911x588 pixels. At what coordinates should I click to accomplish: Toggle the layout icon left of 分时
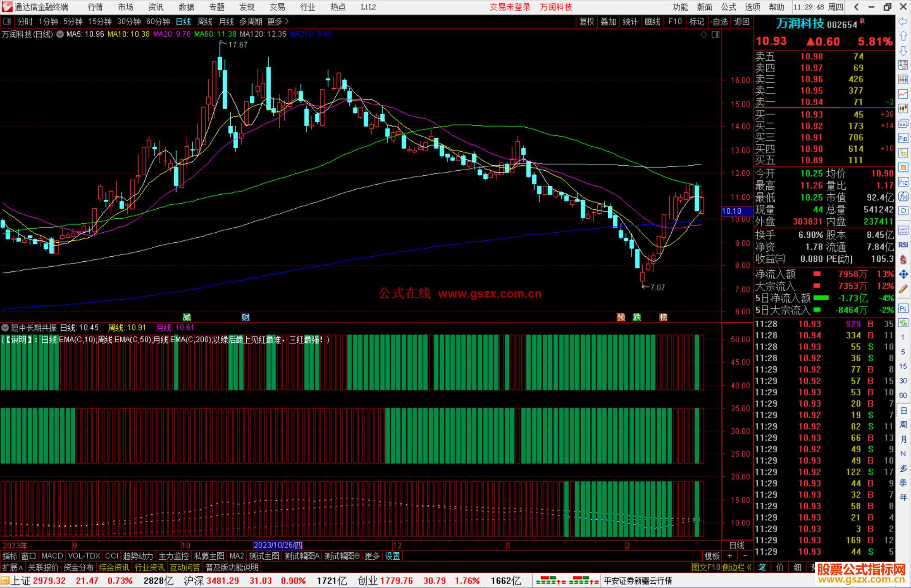point(7,21)
